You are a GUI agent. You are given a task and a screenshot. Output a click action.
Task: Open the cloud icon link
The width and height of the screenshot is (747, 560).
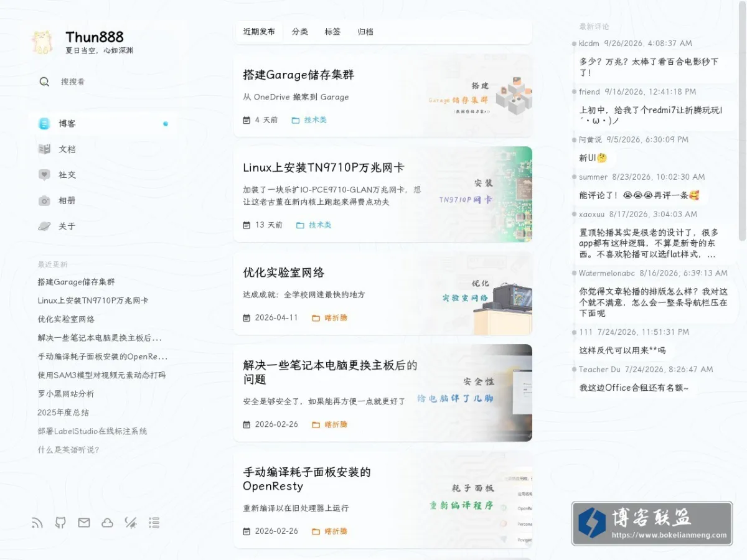coord(108,523)
